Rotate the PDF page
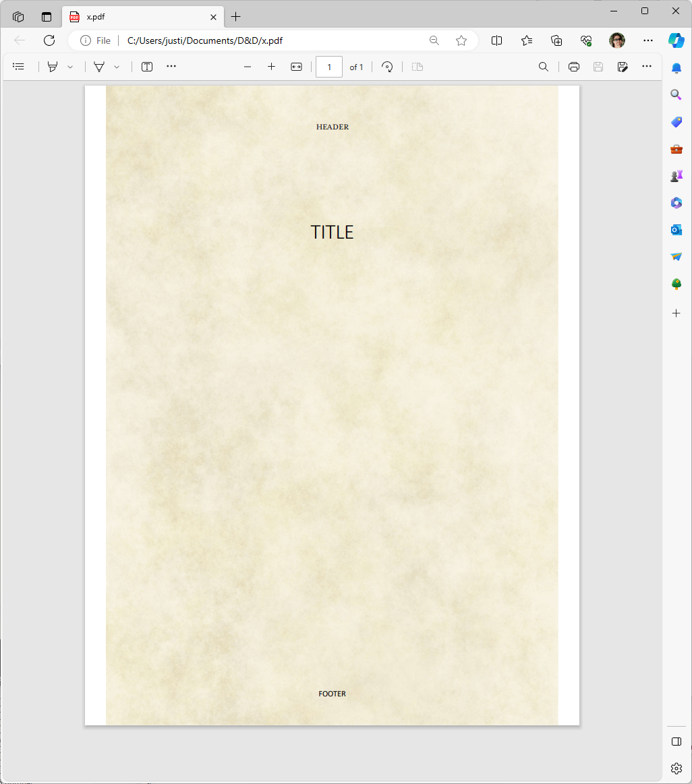 pos(387,67)
